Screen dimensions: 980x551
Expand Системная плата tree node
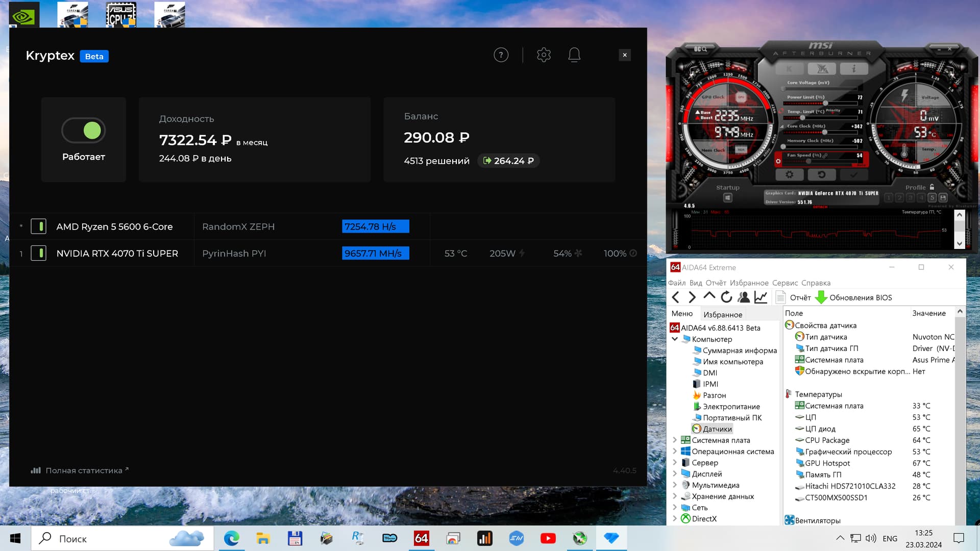coord(675,440)
